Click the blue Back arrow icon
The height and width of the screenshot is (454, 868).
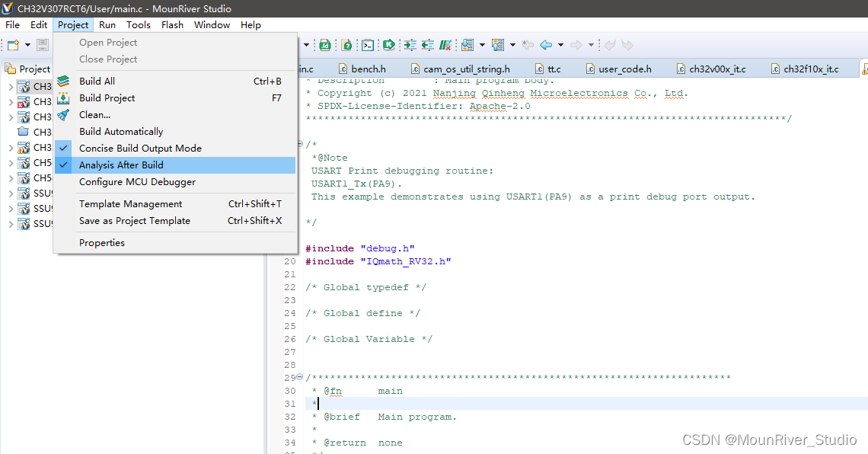[546, 45]
